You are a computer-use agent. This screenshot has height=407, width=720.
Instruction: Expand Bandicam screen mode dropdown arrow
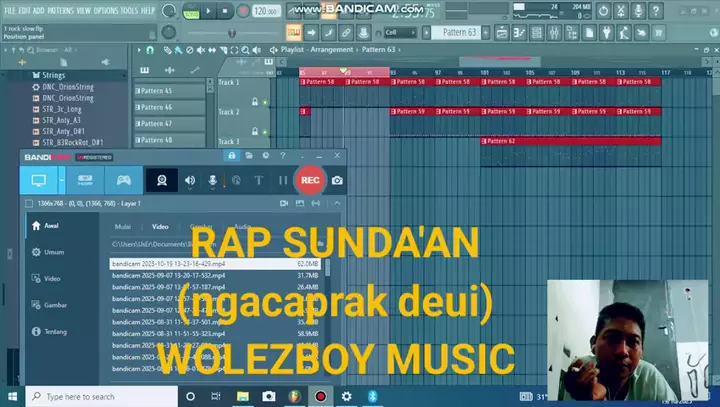point(62,180)
